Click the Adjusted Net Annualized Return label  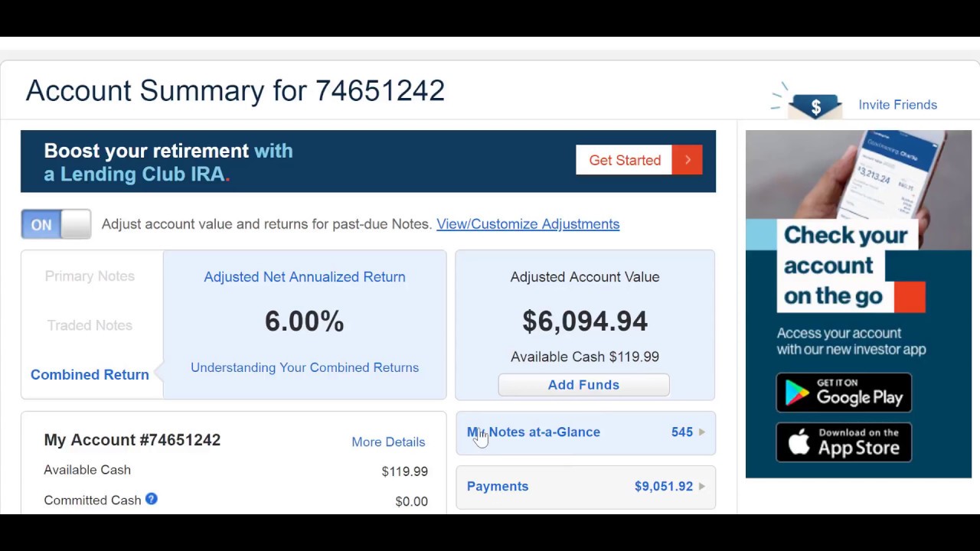pyautogui.click(x=305, y=277)
